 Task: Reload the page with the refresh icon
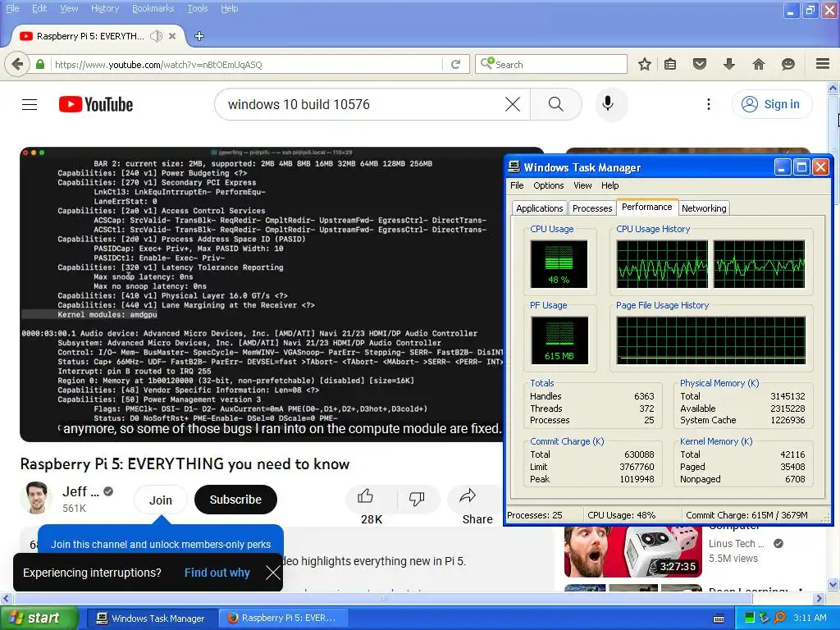[x=456, y=64]
